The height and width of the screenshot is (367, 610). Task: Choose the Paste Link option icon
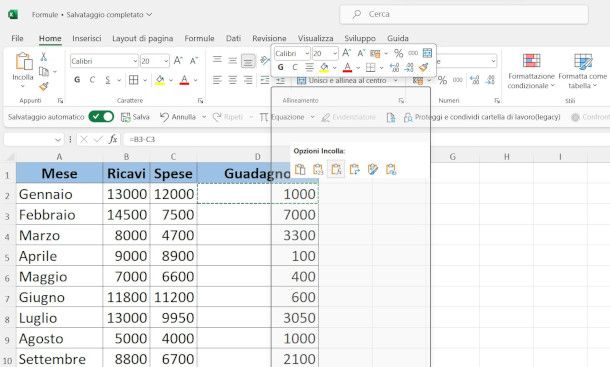point(391,169)
